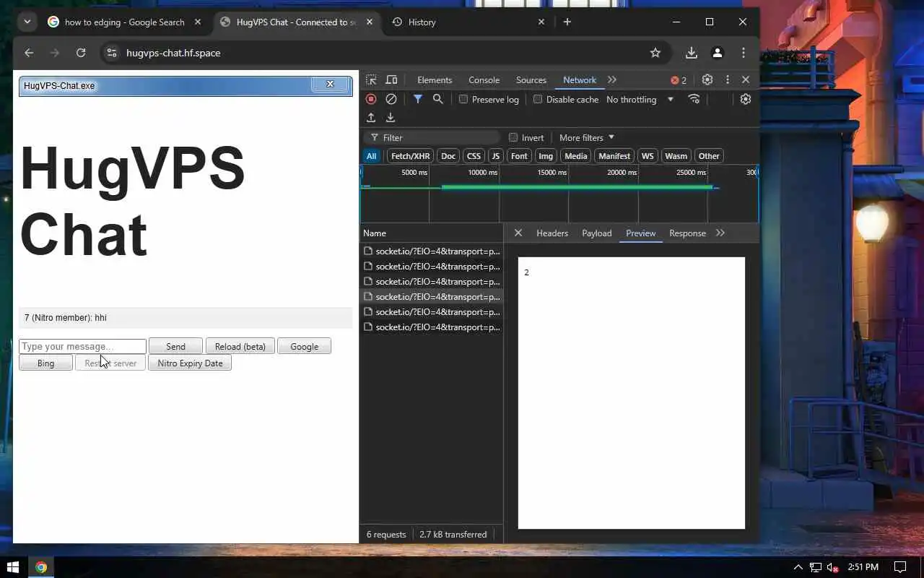Enable Disable cache checkbox

click(x=538, y=99)
